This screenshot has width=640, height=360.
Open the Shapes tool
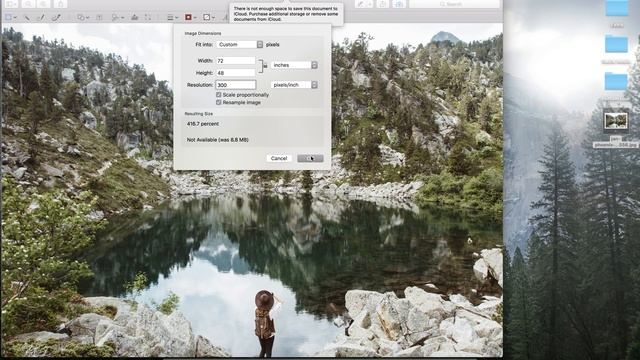[x=81, y=18]
